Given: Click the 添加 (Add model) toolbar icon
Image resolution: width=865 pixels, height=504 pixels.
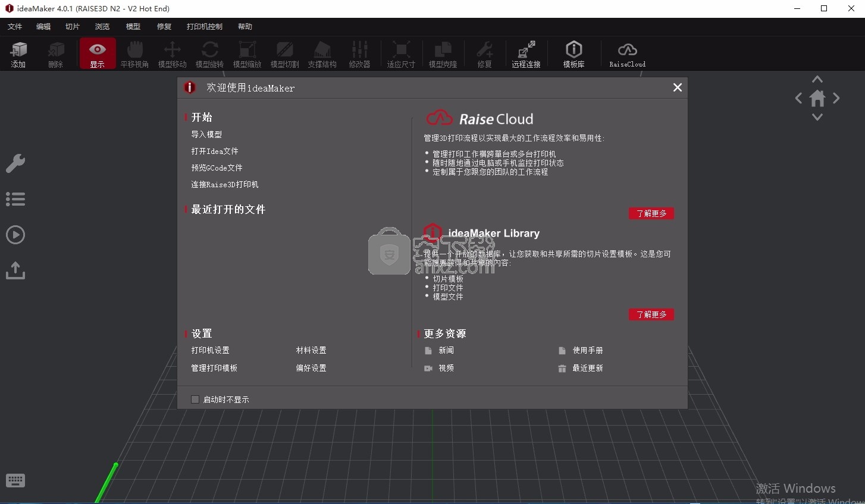Looking at the screenshot, I should point(18,54).
